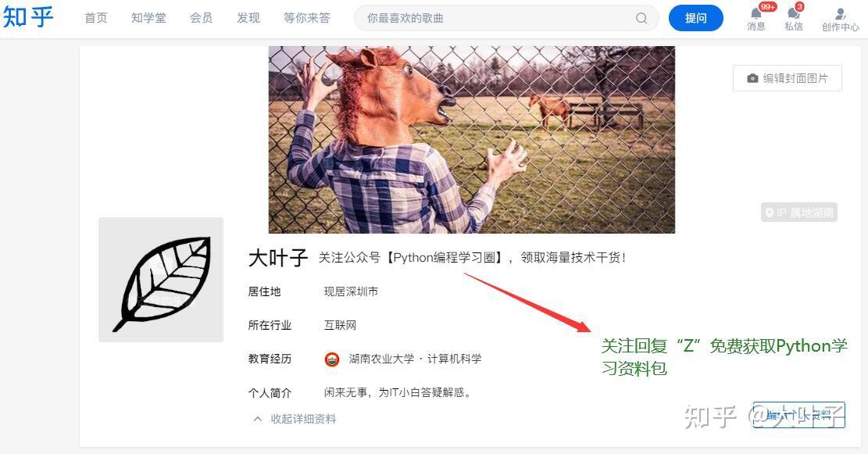Click the search box 你最喜欢的歌曲
This screenshot has width=868, height=454.
click(498, 18)
